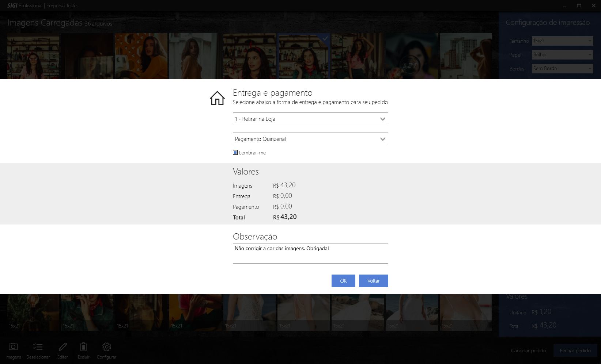Select the checked thumbnail with the blue border
This screenshot has width=601, height=364.
[x=303, y=56]
